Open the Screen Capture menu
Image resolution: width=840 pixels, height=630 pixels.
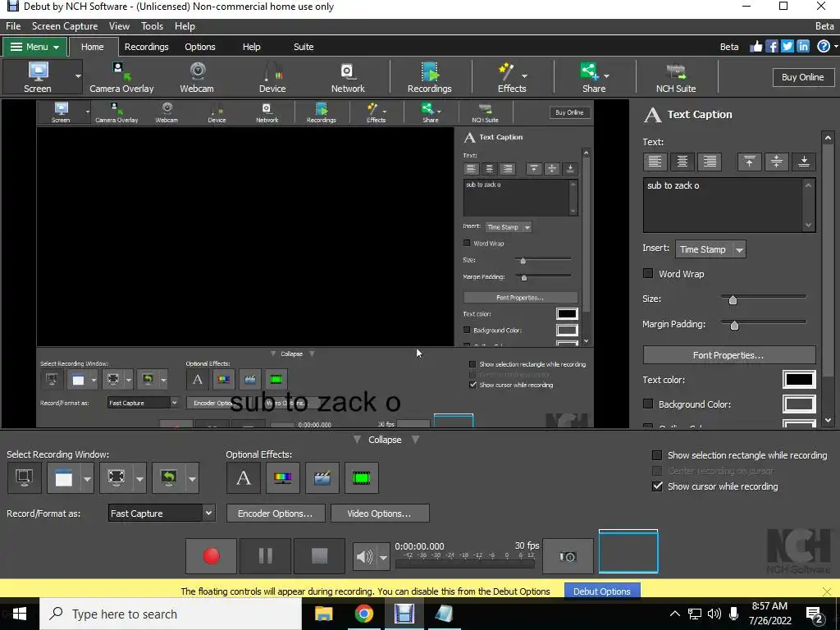click(65, 25)
